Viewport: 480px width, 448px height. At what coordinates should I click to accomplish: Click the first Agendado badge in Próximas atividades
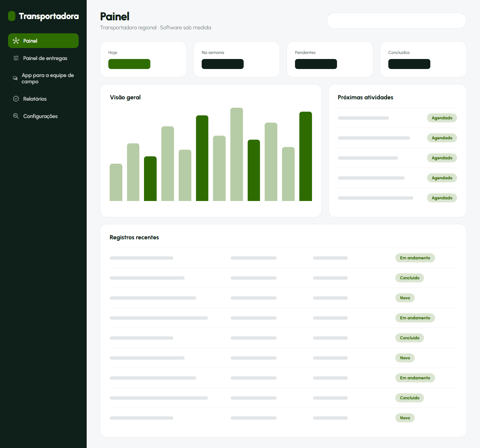[442, 118]
